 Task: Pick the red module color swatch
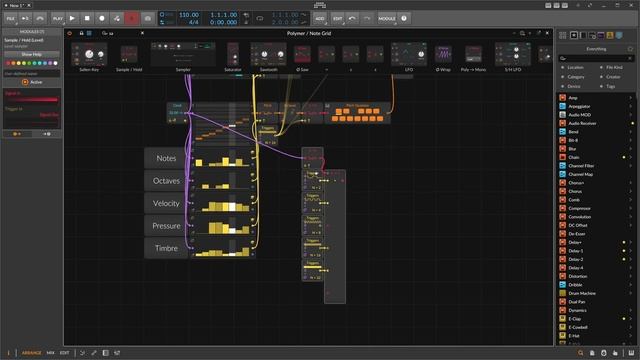point(8,63)
